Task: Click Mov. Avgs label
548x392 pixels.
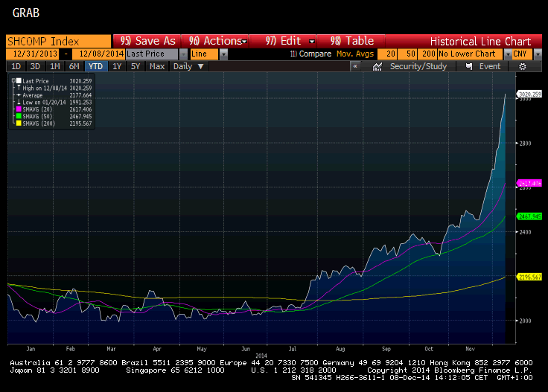Action: 355,54
